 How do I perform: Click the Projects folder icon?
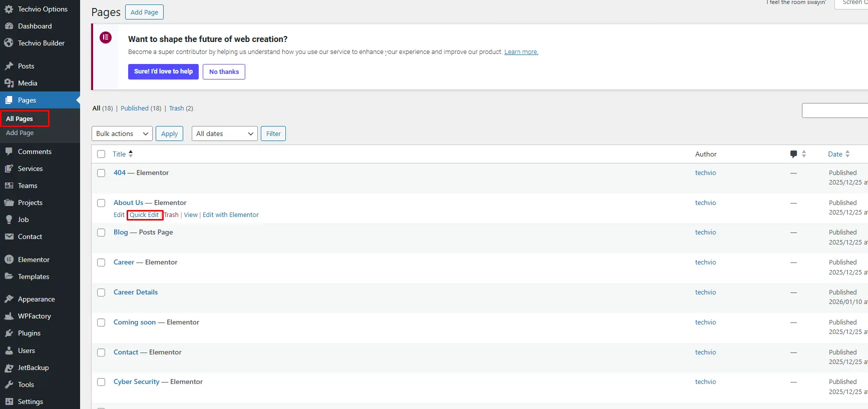pyautogui.click(x=9, y=202)
